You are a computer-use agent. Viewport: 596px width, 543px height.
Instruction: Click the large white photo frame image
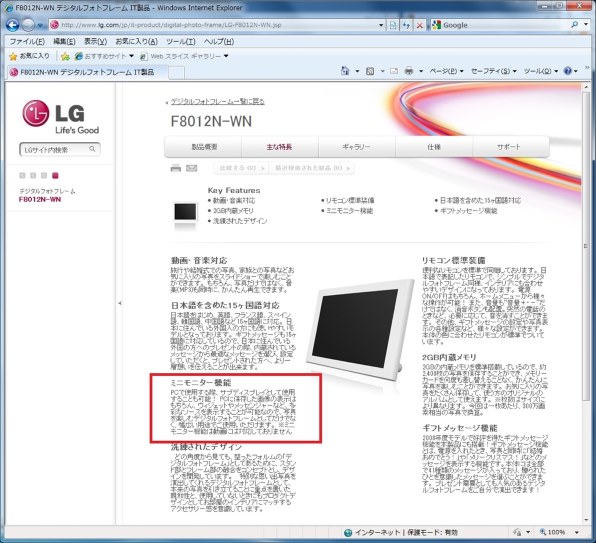click(x=360, y=329)
